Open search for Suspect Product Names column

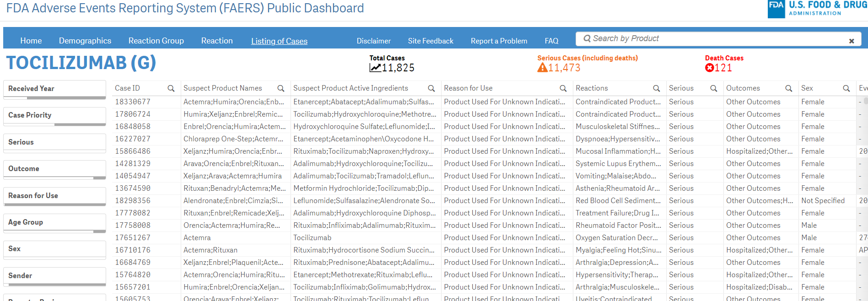click(281, 88)
